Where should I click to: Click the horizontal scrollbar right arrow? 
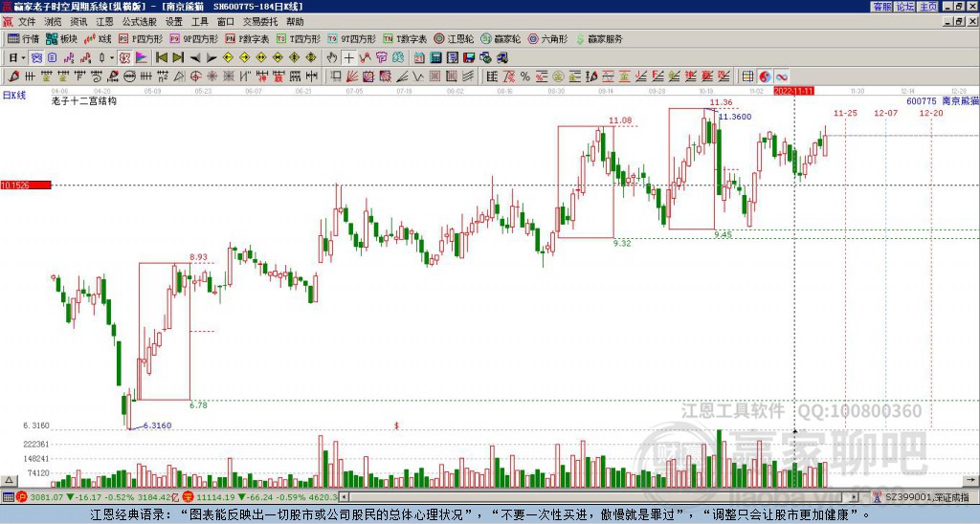854,497
